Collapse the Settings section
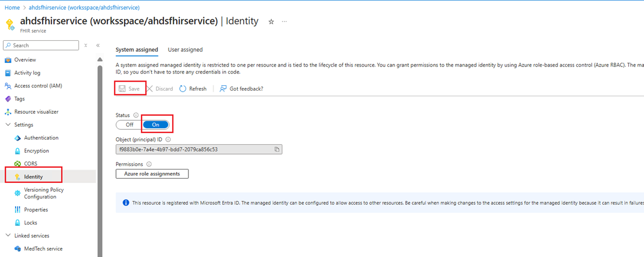Screen dimensions: 644x257 [x=8, y=125]
